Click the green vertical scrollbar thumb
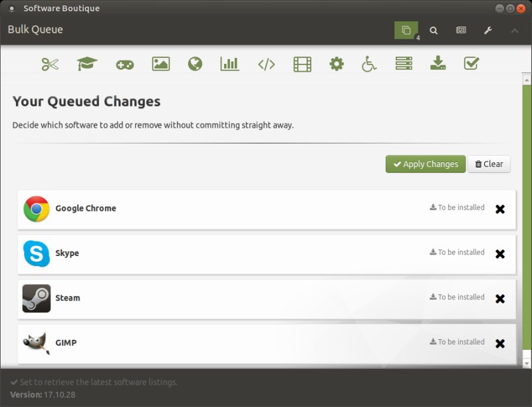Image resolution: width=532 pixels, height=407 pixels. (527, 217)
